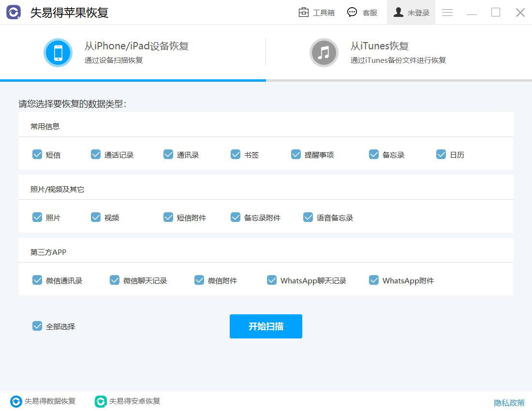Viewport: 532px width, 411px height.
Task: Uncheck the 日历 checkbox
Action: click(441, 154)
